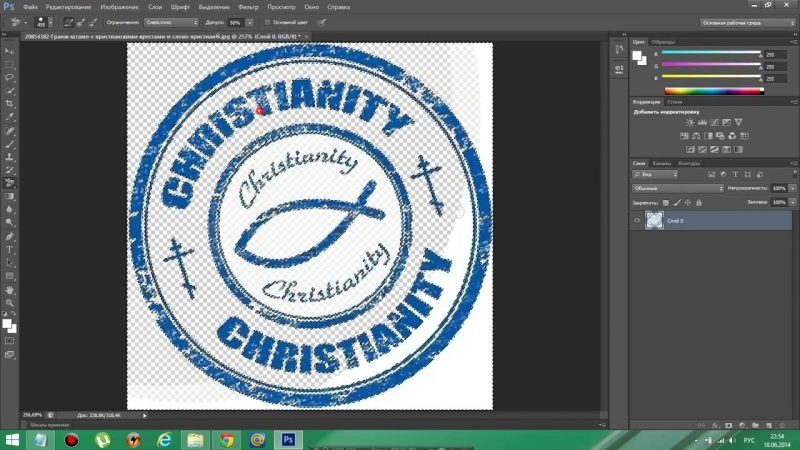800x450 pixels.
Task: Open the layer blend mode dropdown
Action: [x=678, y=188]
